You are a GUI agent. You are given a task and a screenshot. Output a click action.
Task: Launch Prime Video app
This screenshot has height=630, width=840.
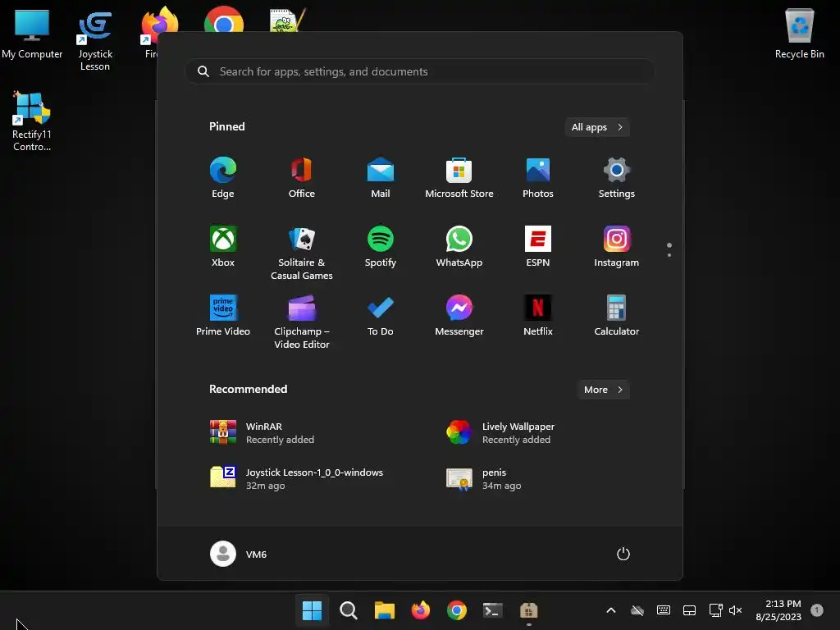tap(223, 316)
